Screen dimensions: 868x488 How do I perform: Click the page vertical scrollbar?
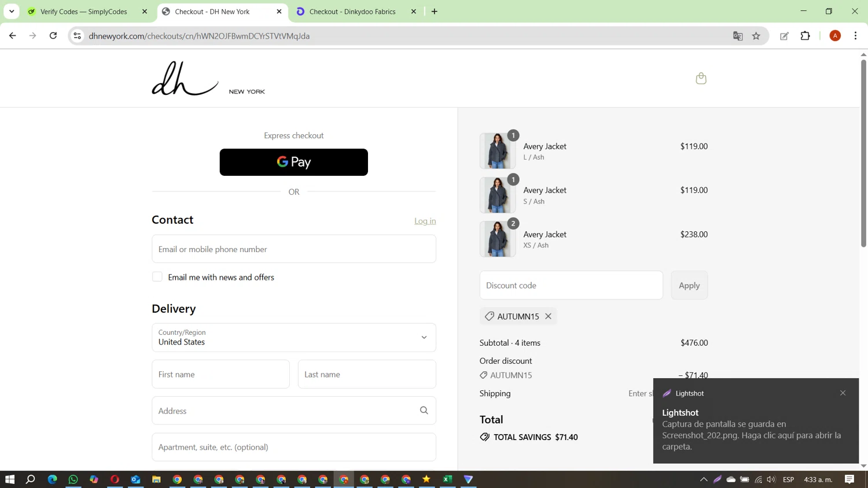point(863,153)
